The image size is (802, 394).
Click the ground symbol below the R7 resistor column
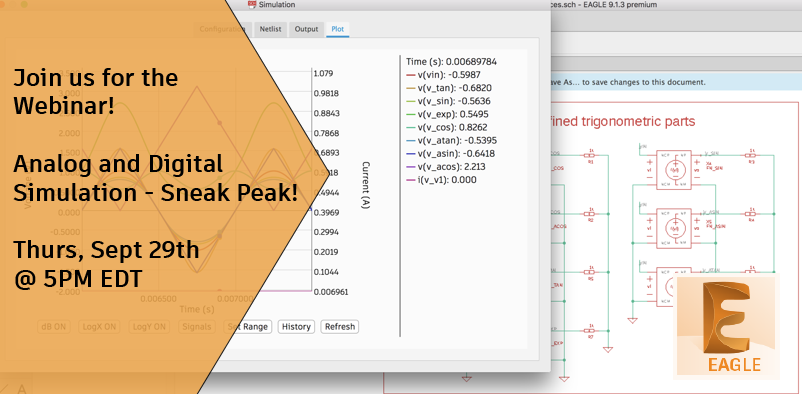click(608, 349)
